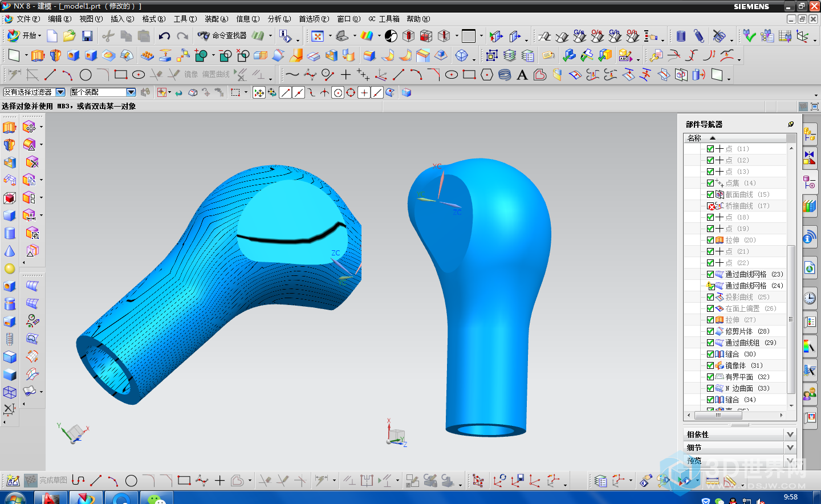821x504 pixels.
Task: Click the Unite boolean icon
Action: coord(201,56)
